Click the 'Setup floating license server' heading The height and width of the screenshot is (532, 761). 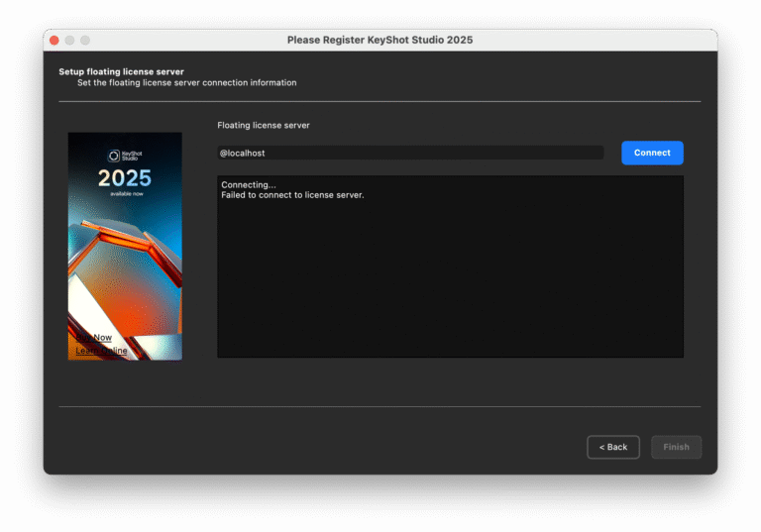[121, 72]
